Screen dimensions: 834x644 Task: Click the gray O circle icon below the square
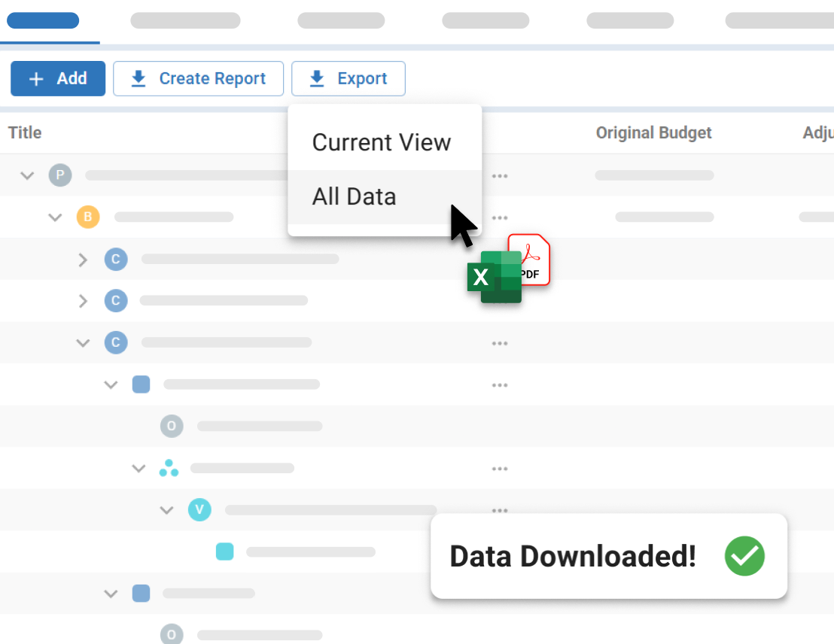tap(172, 426)
